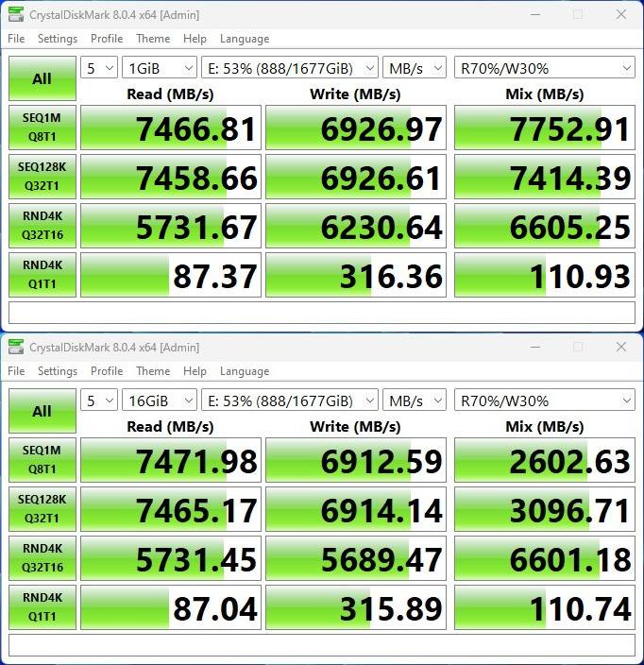Click the 110.93 mix result
644x665 pixels.
[544, 275]
